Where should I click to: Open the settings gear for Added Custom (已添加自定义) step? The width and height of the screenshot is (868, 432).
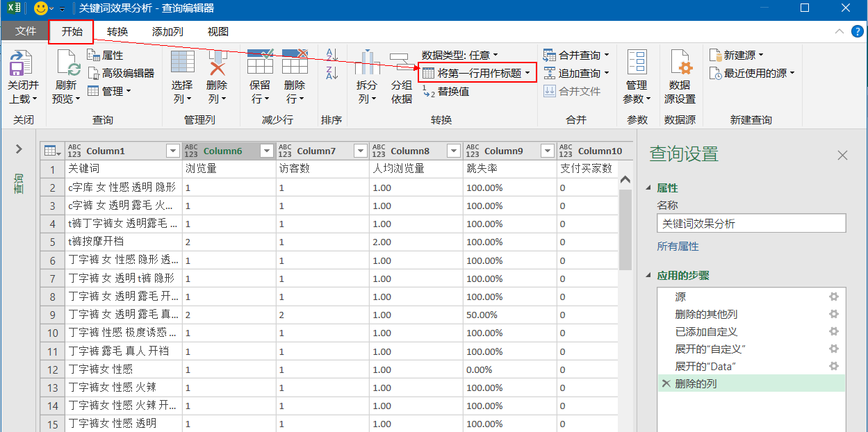coord(834,331)
